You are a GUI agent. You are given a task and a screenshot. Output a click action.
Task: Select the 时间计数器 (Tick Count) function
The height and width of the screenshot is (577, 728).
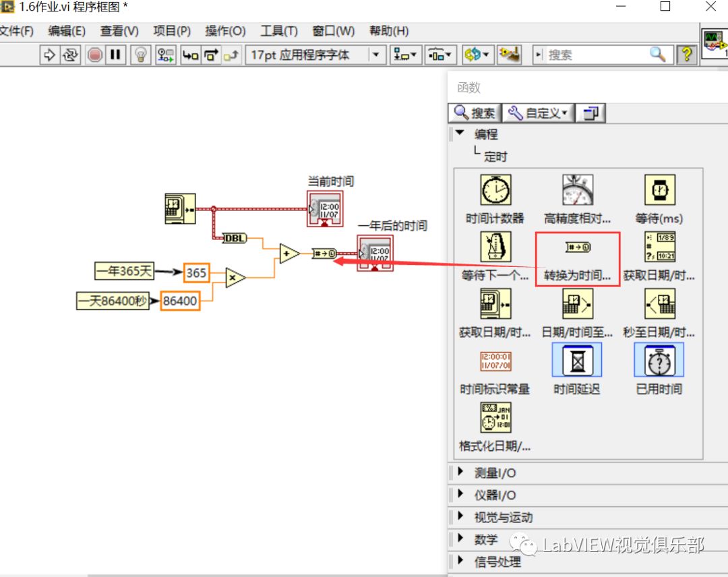pyautogui.click(x=496, y=189)
